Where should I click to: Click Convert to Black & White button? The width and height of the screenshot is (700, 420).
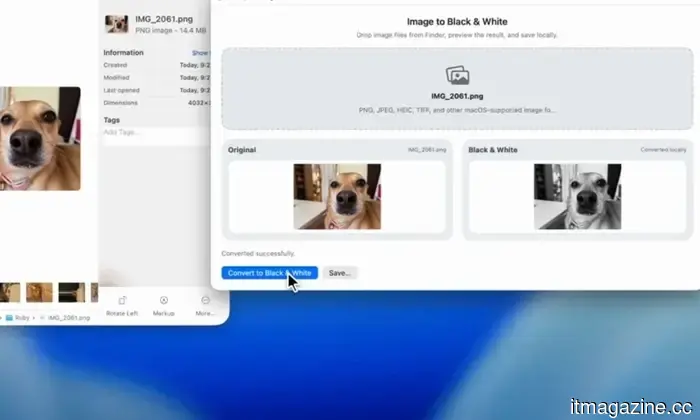(x=270, y=273)
